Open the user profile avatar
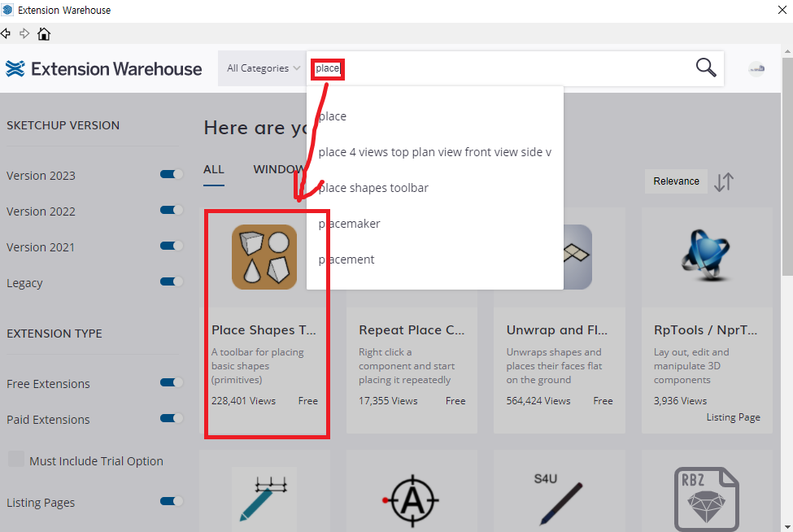The height and width of the screenshot is (532, 793). click(756, 69)
